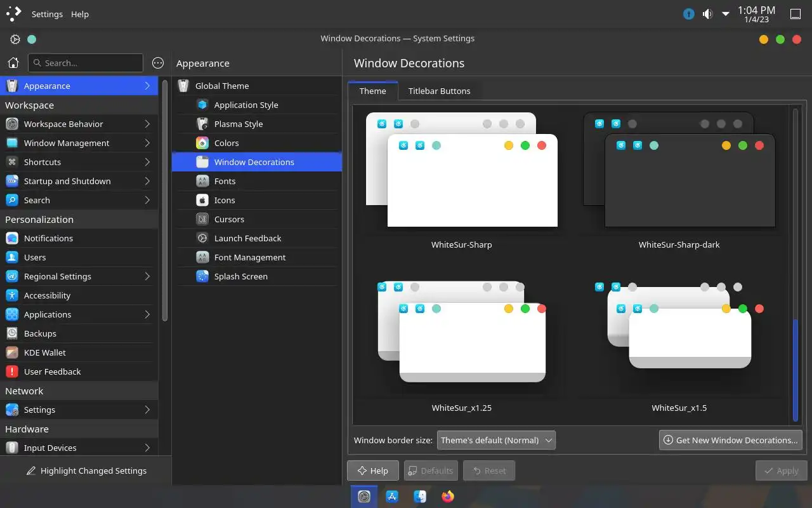Open the application launcher in top-left corner
Viewport: 812px width, 508px height.
14,14
